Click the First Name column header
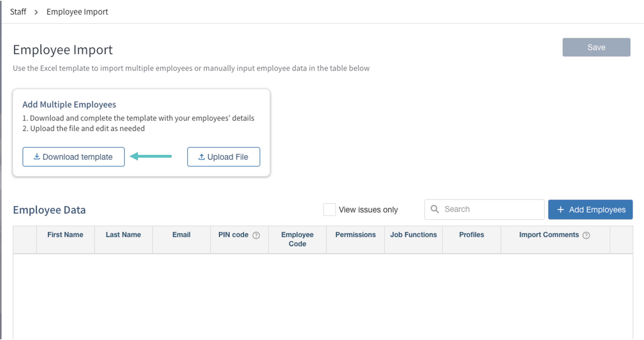644x340 pixels. coord(65,235)
